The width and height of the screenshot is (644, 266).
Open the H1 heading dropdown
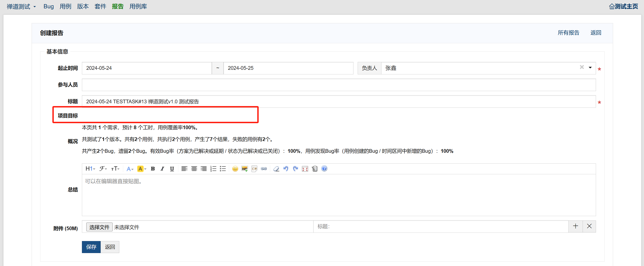click(x=90, y=169)
